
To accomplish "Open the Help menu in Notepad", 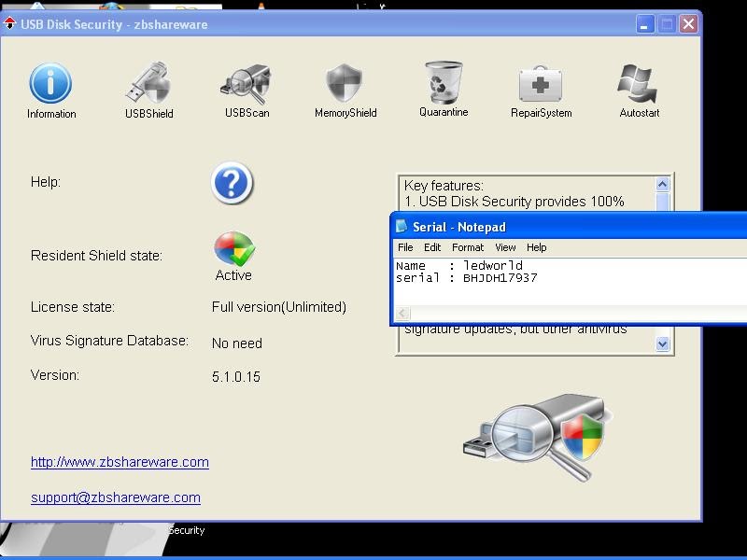I will 536,247.
